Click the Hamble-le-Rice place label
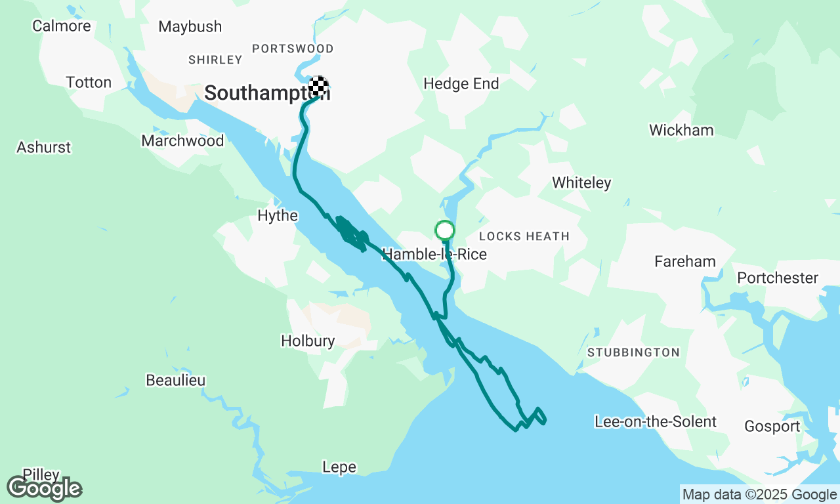 pyautogui.click(x=434, y=254)
